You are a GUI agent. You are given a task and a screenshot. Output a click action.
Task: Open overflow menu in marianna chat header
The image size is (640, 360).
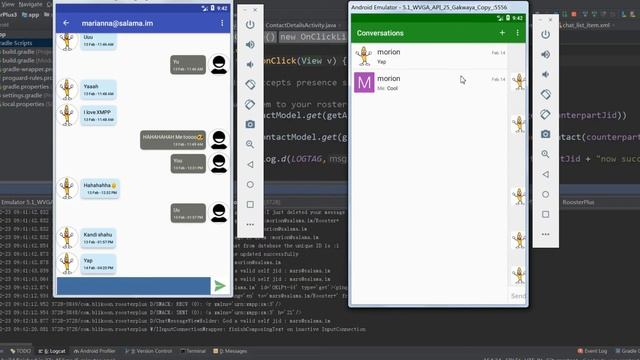tap(222, 23)
